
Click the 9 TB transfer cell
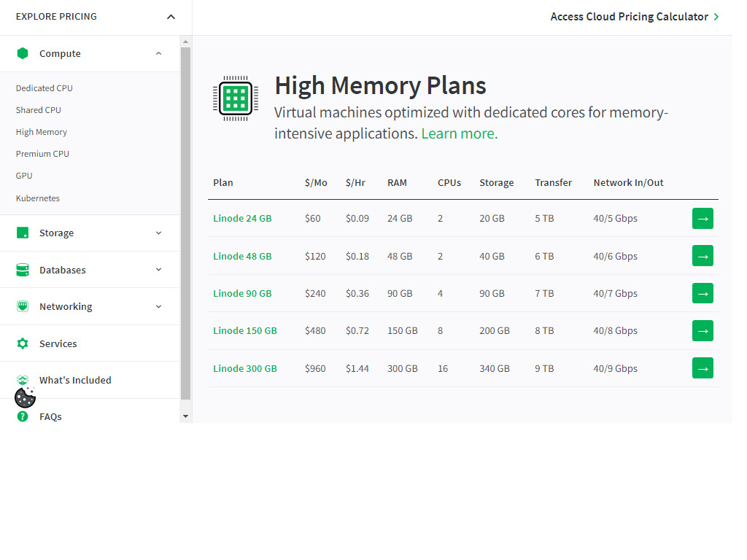(x=544, y=368)
